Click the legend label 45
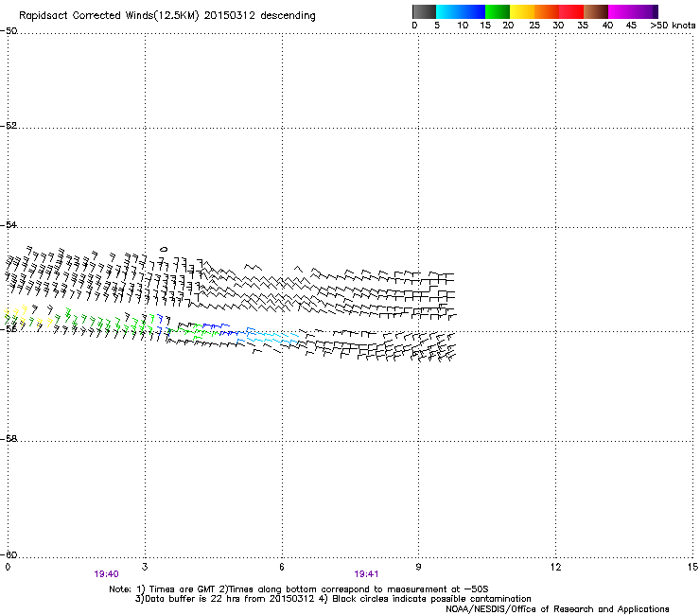 (631, 26)
